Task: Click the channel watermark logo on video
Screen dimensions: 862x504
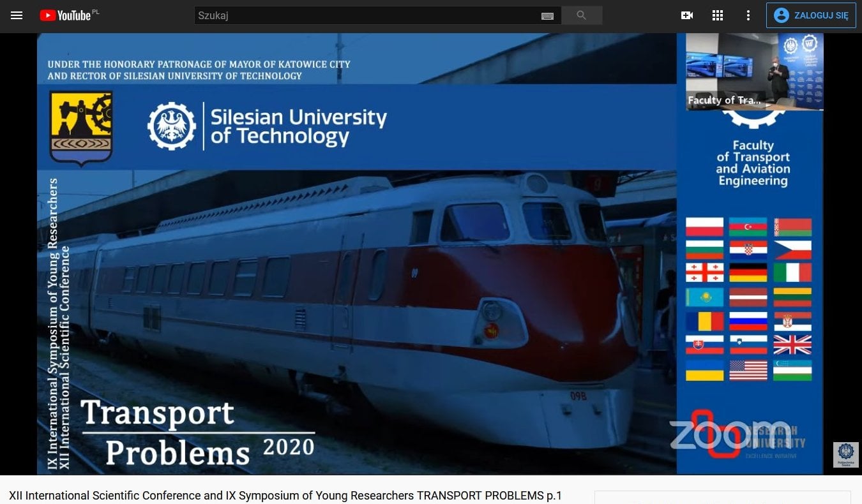Action: [846, 455]
